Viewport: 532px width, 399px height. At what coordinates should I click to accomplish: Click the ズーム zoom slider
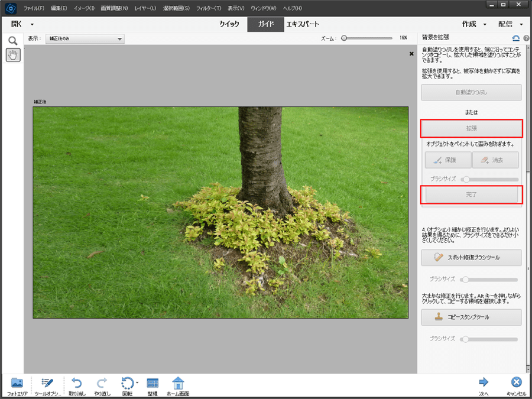pyautogui.click(x=366, y=38)
